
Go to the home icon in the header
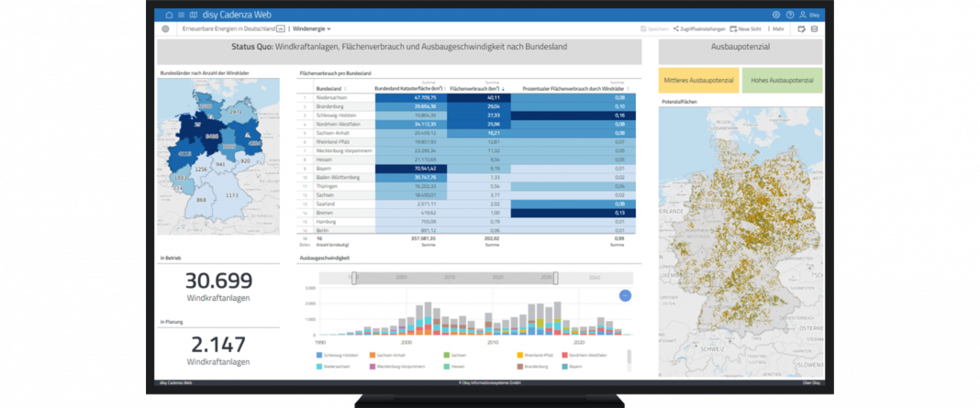pos(169,15)
